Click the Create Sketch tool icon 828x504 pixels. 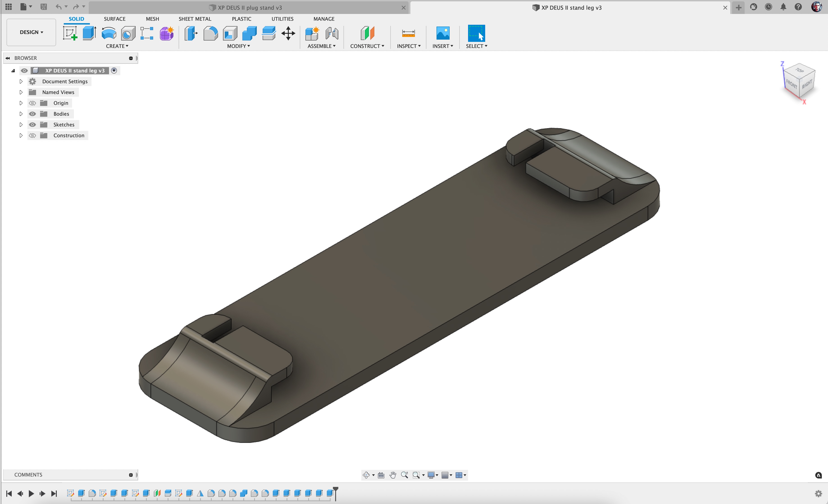(x=70, y=33)
